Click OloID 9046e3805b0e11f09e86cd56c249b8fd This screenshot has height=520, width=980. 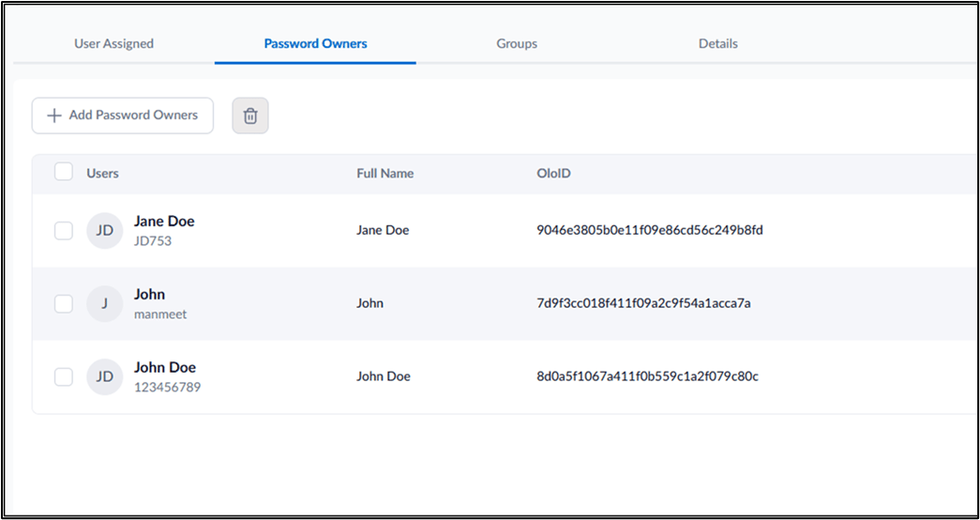[x=649, y=230]
